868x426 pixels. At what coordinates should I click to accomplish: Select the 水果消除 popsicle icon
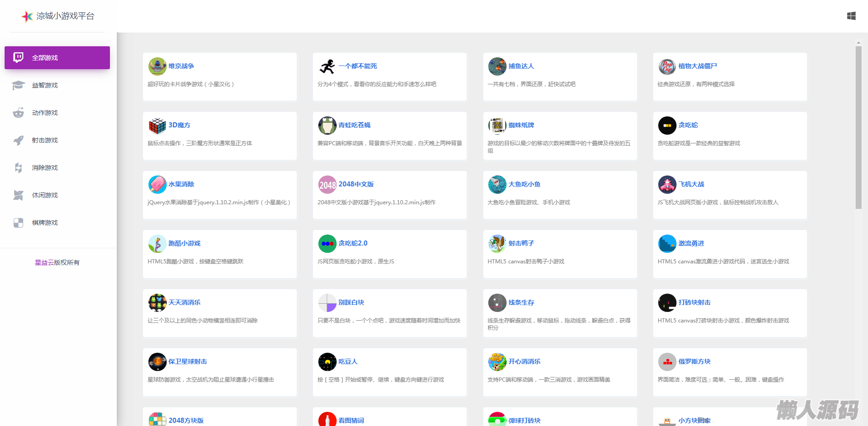tap(157, 185)
